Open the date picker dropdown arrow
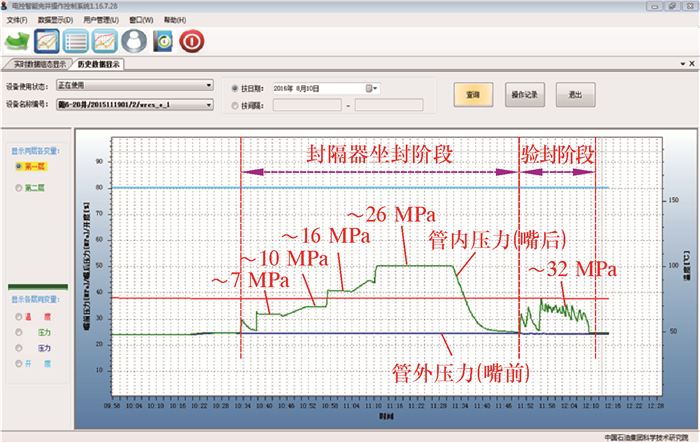Viewport: 700px width, 443px height. point(374,88)
